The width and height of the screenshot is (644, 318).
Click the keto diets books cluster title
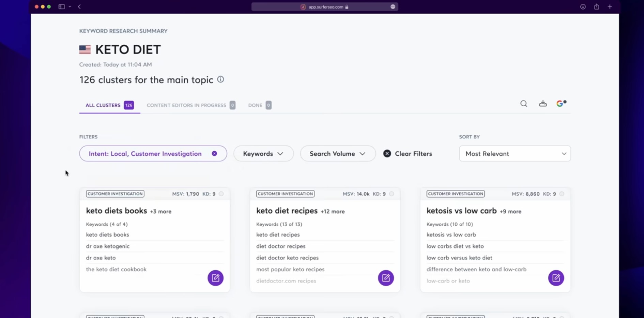pos(117,211)
